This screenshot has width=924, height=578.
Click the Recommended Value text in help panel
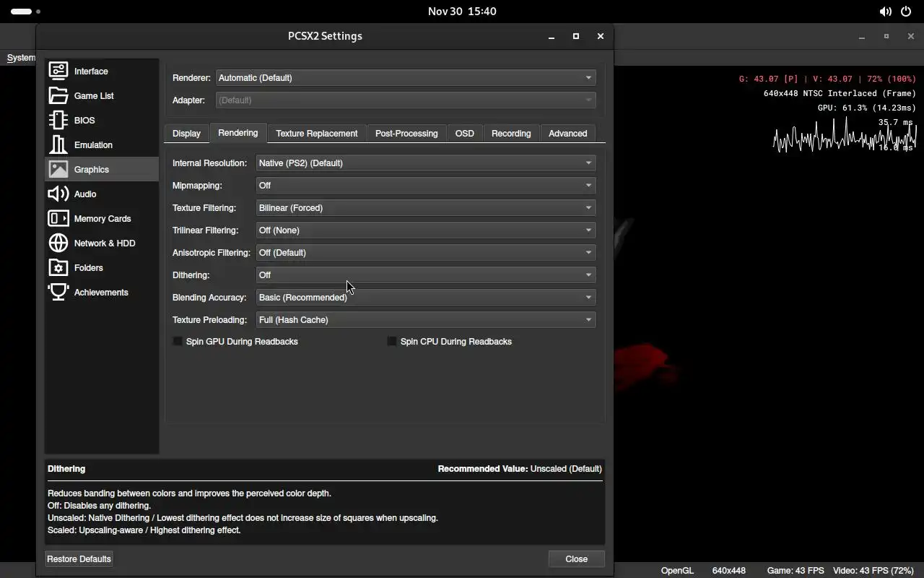click(520, 468)
